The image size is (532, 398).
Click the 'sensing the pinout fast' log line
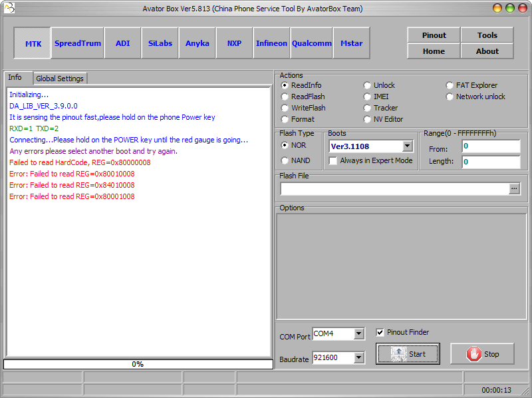click(x=112, y=118)
